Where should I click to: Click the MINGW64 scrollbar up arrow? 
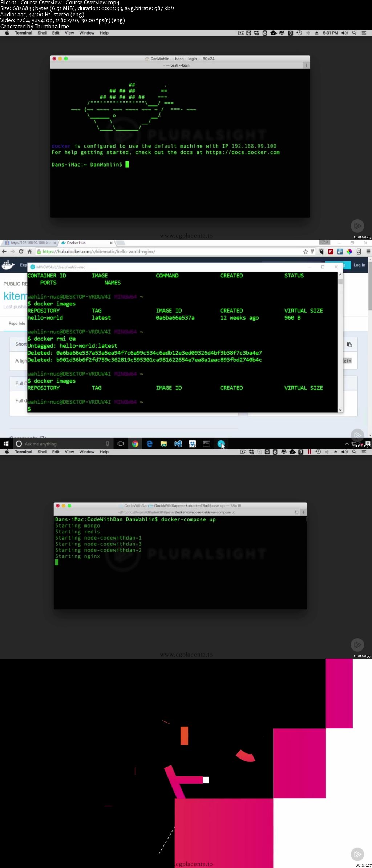pyautogui.click(x=340, y=275)
